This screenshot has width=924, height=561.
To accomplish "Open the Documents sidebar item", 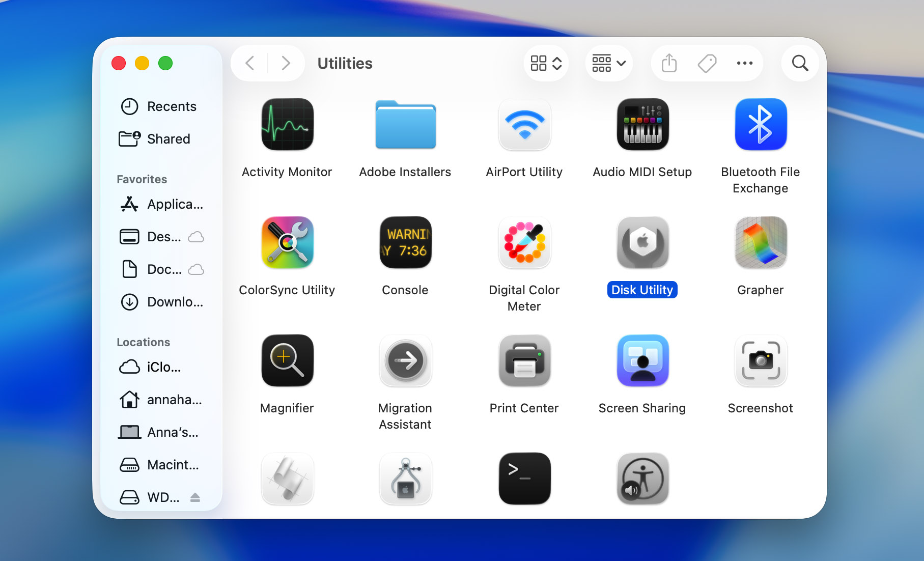I will click(161, 269).
